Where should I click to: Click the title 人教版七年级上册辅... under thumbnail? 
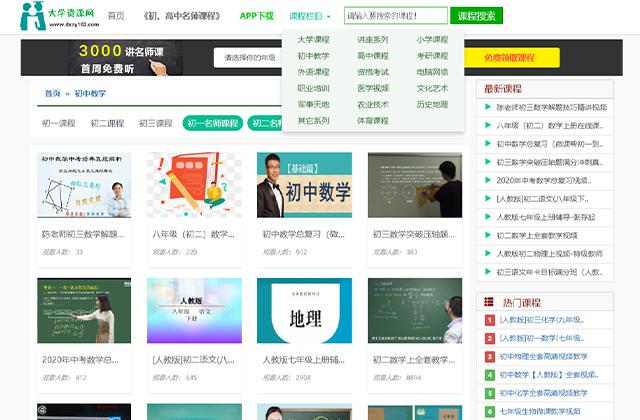tap(304, 360)
